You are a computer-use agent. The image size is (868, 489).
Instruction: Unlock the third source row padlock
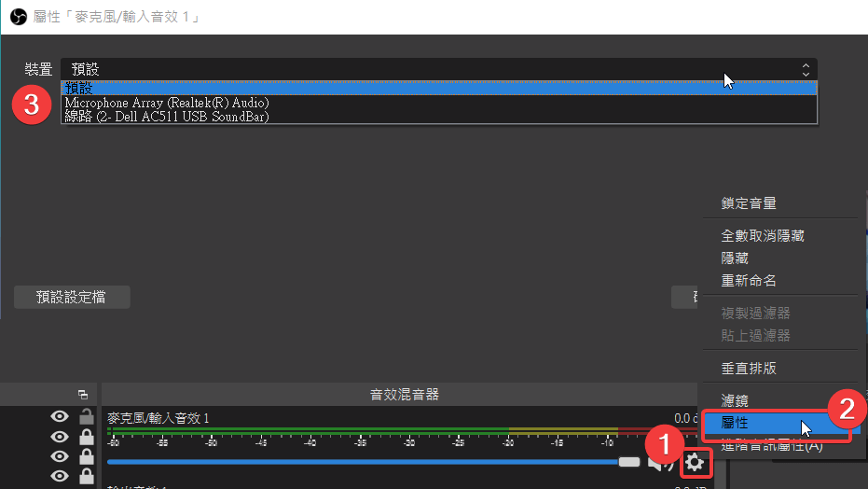coord(86,456)
